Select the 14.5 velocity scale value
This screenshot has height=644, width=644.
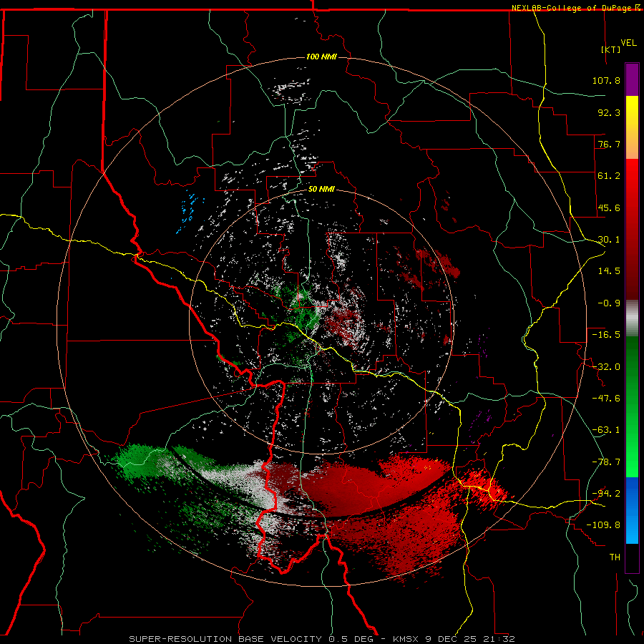609,271
